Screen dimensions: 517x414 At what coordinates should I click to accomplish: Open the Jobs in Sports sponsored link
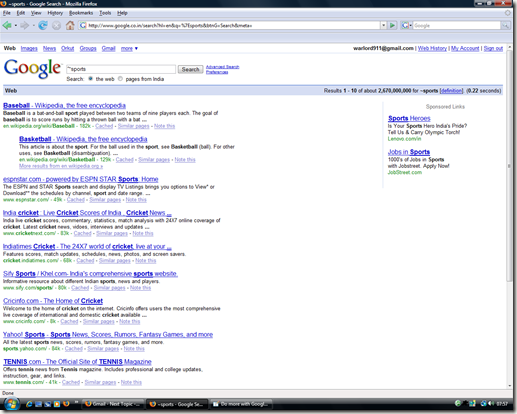click(409, 152)
